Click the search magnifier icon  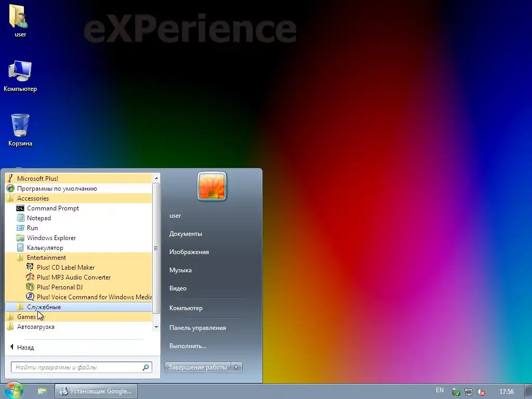coord(145,367)
